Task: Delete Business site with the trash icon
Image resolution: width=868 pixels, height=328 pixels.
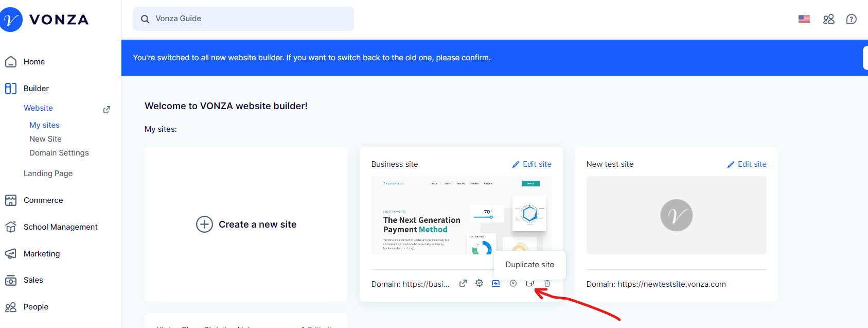Action: pyautogui.click(x=547, y=283)
